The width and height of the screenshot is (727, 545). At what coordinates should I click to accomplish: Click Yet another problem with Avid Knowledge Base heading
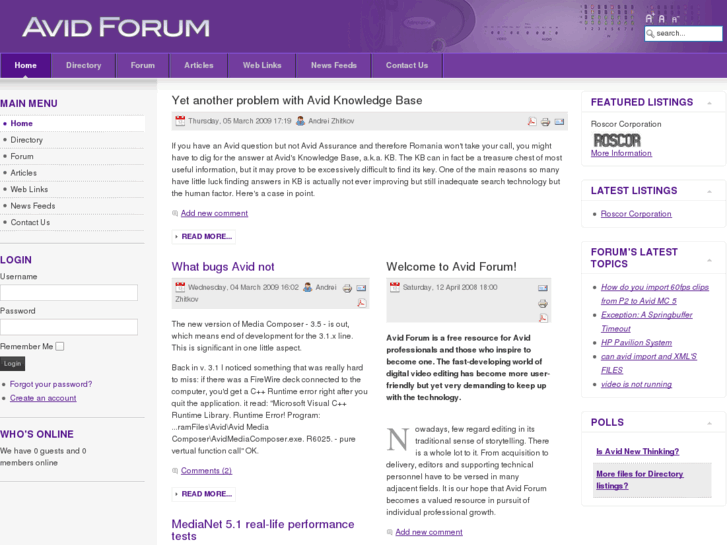click(x=297, y=101)
